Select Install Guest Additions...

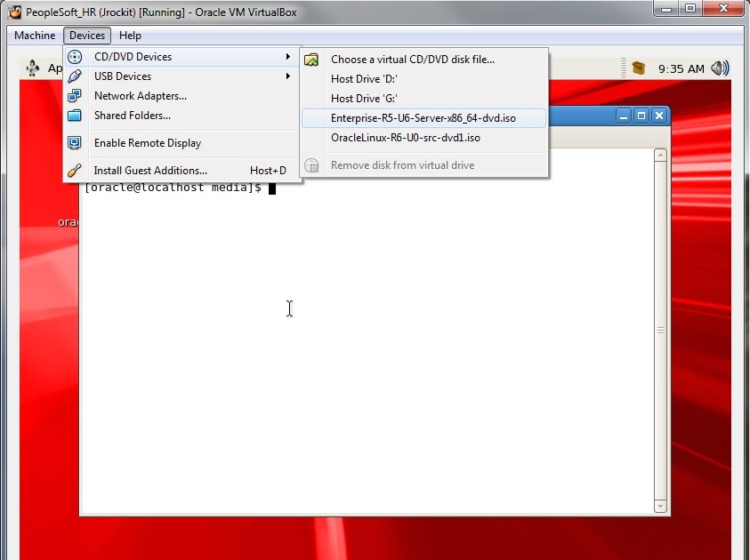(x=181, y=171)
